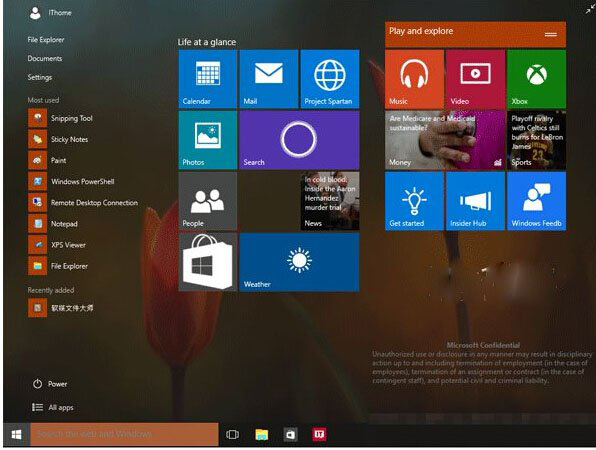Select the Life at a glance group title
This screenshot has height=450, width=596.
(x=207, y=42)
